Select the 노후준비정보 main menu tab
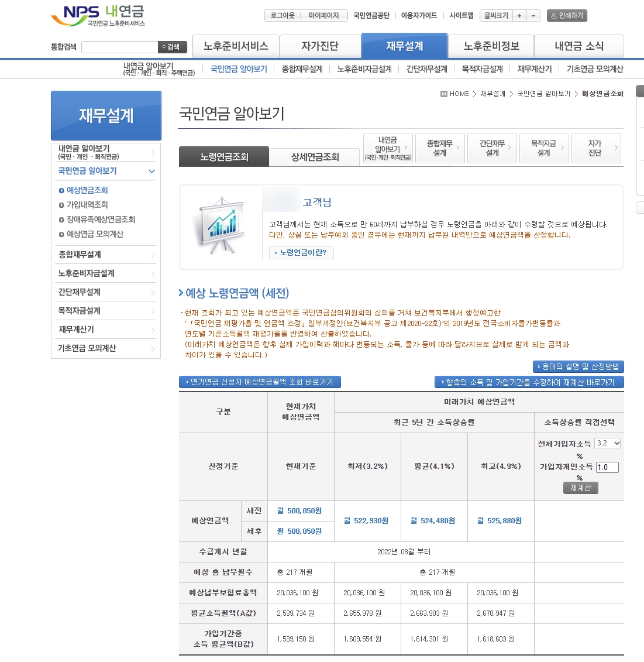644x662 pixels. (x=491, y=46)
